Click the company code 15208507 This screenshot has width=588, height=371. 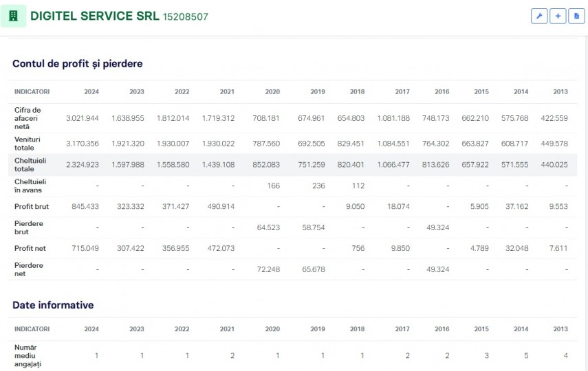click(x=185, y=17)
